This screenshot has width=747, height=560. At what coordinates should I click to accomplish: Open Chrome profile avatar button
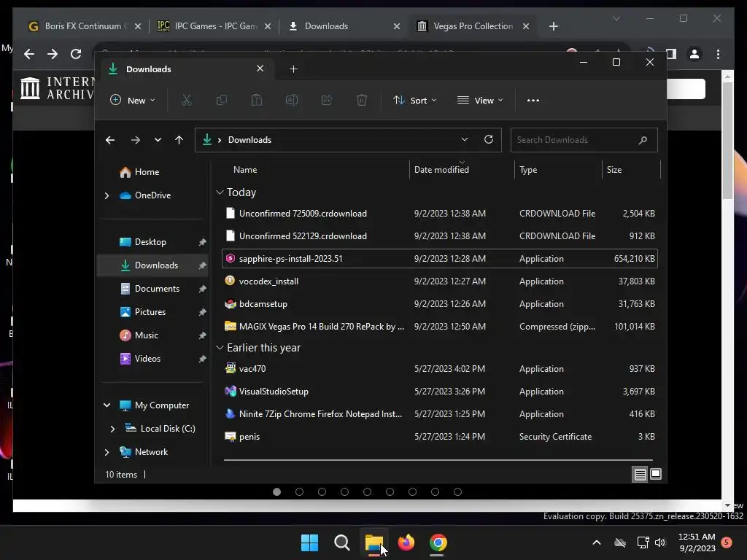click(x=694, y=54)
